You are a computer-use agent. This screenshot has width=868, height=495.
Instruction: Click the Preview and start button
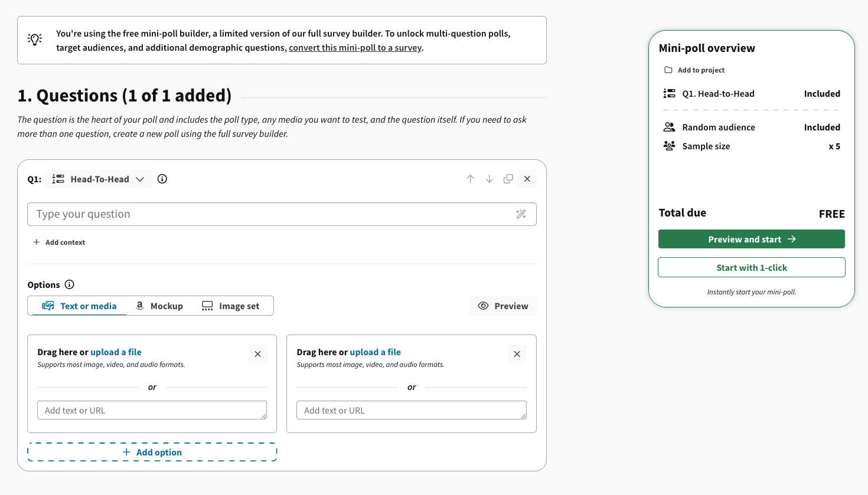pyautogui.click(x=752, y=239)
